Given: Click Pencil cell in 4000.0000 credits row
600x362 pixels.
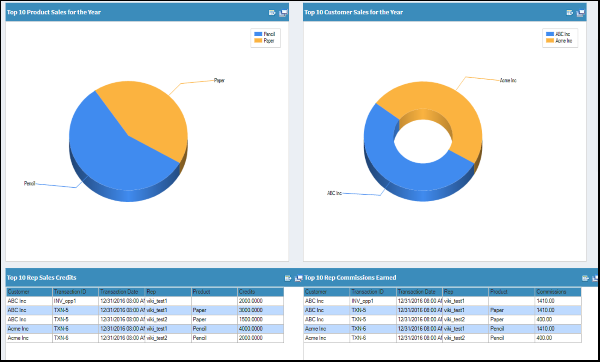Looking at the screenshot, I should (214, 329).
